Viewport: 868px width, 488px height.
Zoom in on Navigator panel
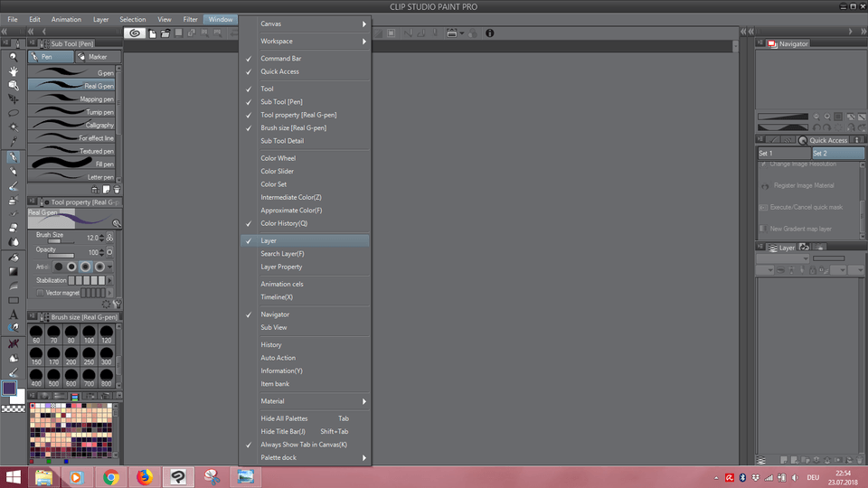827,117
